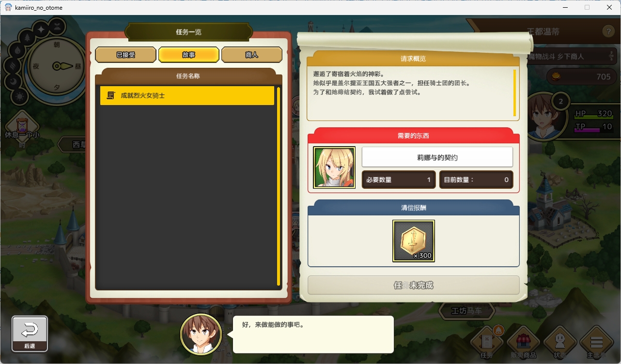The image size is (621, 364).
Task: Click the 后退 back arrow button
Action: (x=30, y=334)
